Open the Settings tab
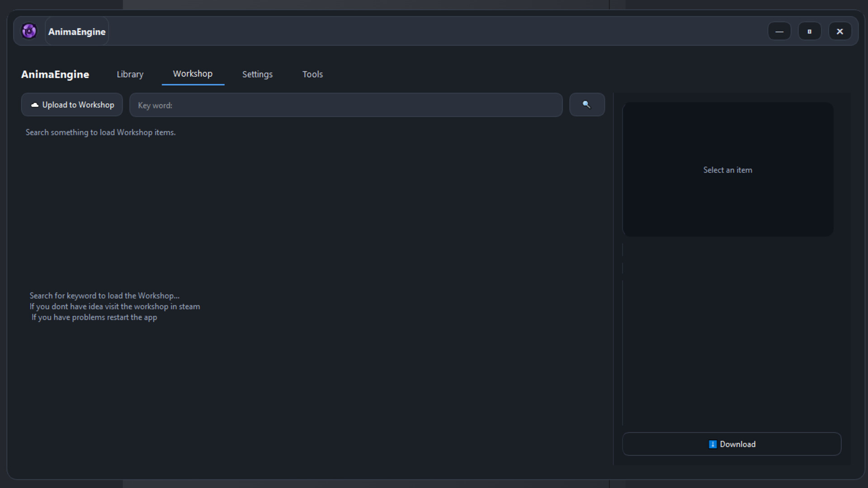The height and width of the screenshot is (488, 868). tap(257, 74)
